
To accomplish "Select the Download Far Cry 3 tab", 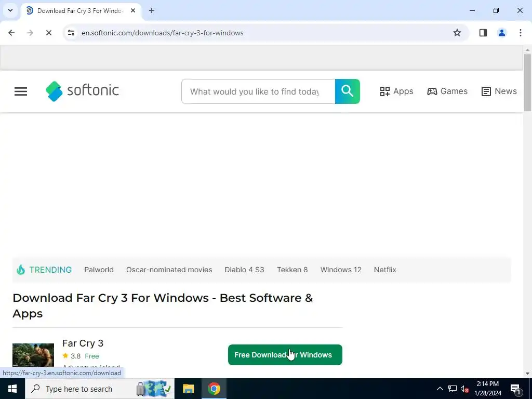I will (x=81, y=11).
